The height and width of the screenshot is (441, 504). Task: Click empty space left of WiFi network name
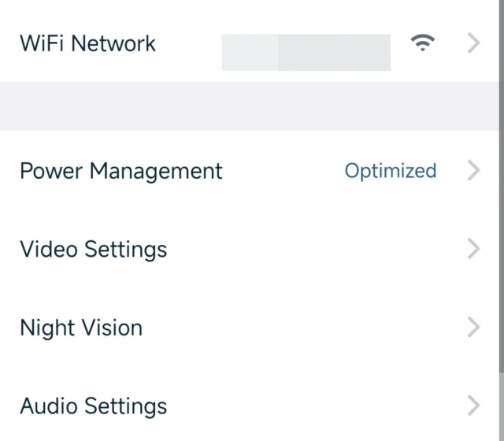pos(189,44)
